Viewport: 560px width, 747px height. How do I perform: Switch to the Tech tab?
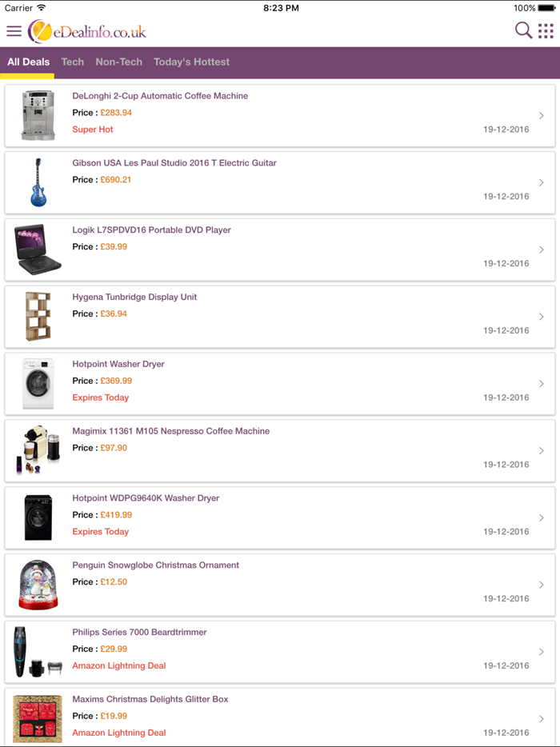(72, 62)
